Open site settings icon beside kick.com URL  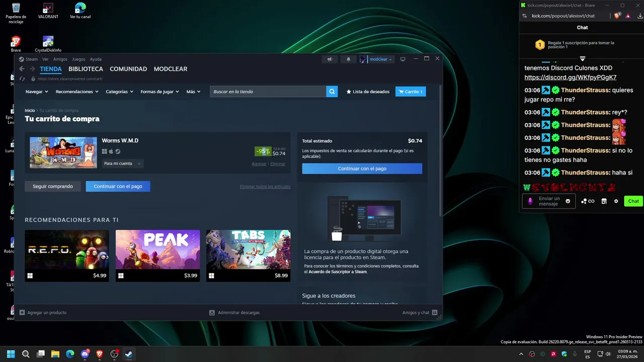pyautogui.click(x=524, y=16)
